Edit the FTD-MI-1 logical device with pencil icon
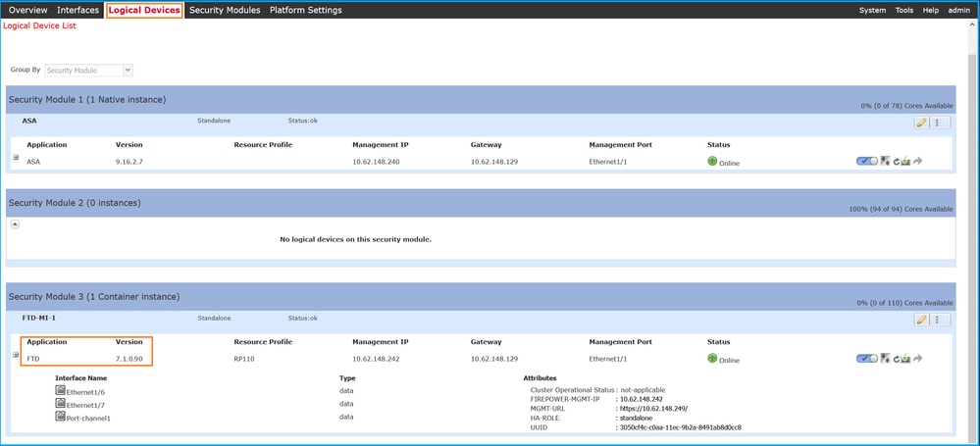This screenshot has width=980, height=446. tap(920, 320)
